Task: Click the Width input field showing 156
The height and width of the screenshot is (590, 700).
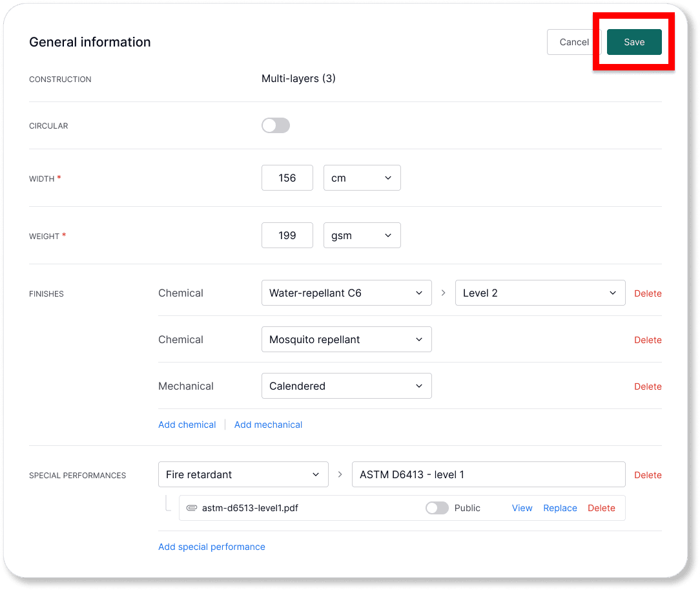Action: [x=287, y=178]
